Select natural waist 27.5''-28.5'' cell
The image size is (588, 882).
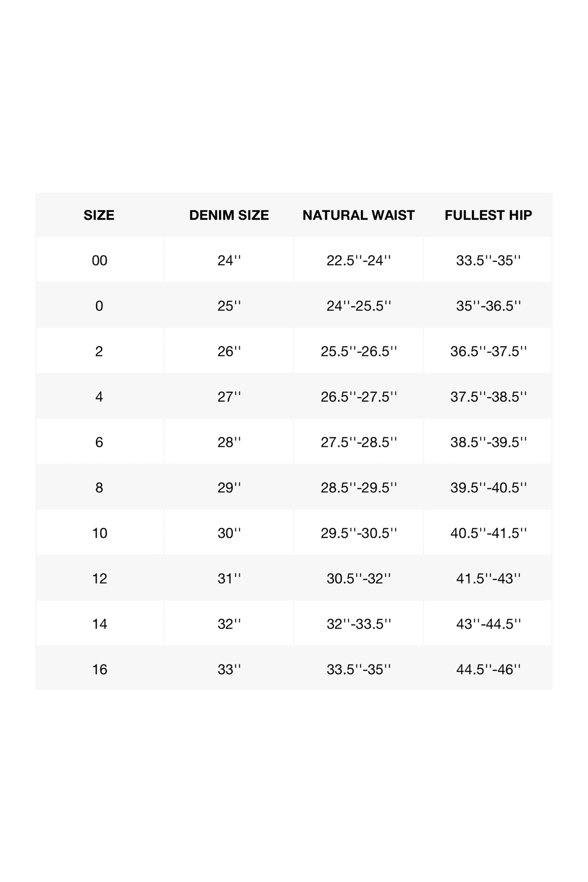pyautogui.click(x=358, y=442)
